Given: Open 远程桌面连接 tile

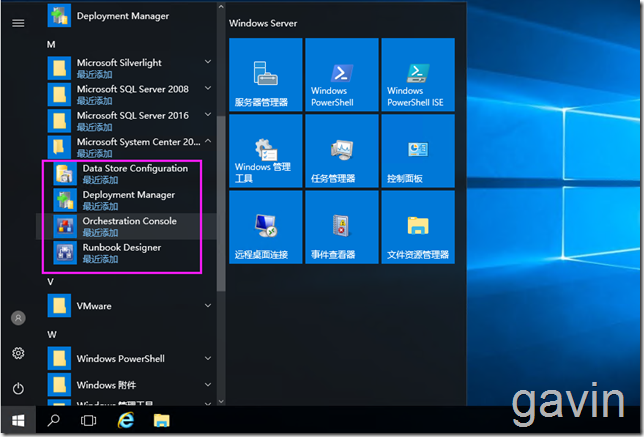Looking at the screenshot, I should pos(266,227).
